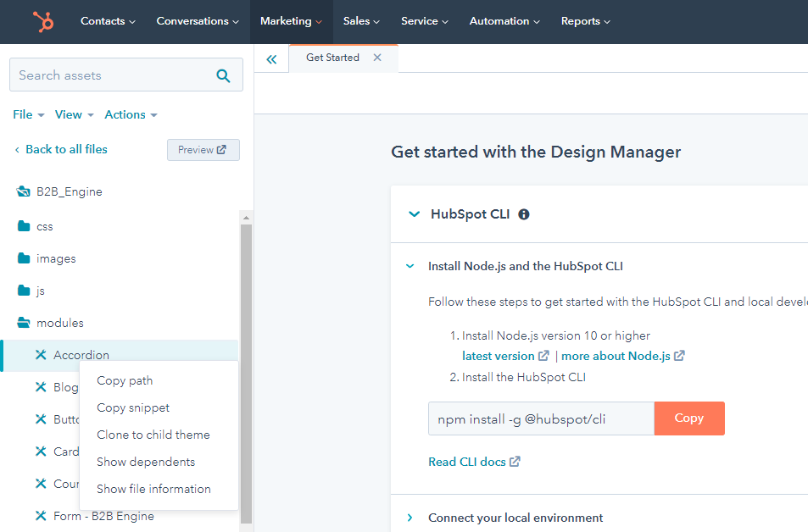Collapse the sidebar with double-chevron icon
Screen dimensions: 808x532
(271, 59)
